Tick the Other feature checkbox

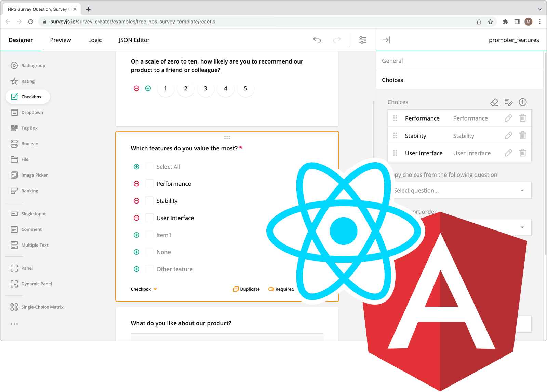pyautogui.click(x=149, y=269)
